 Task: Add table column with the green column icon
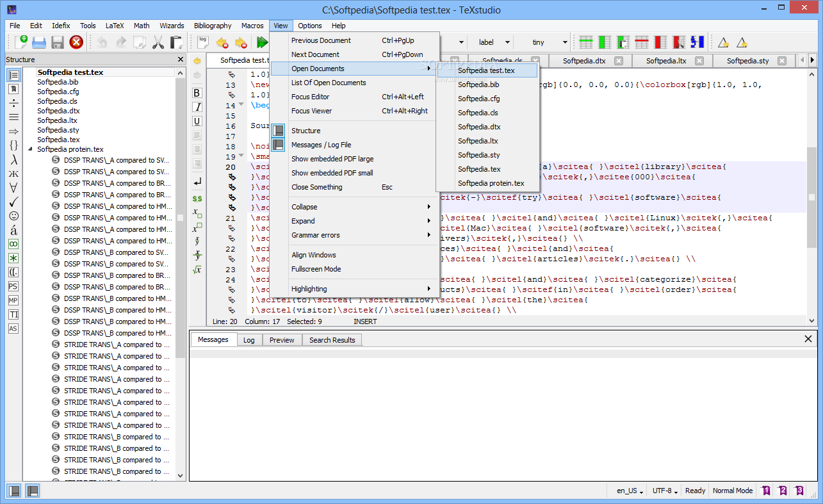605,42
